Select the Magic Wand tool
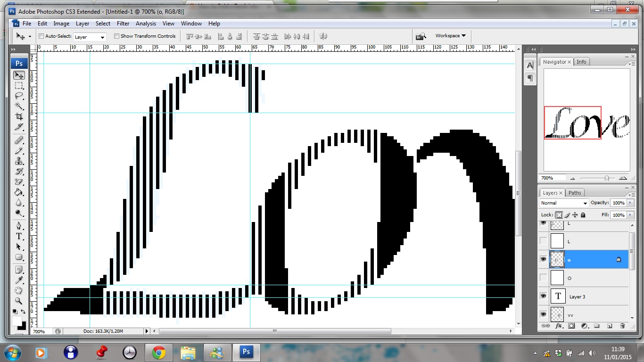The width and height of the screenshot is (644, 362). click(x=19, y=106)
